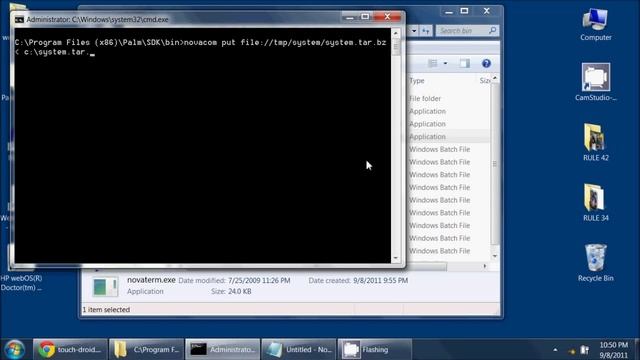This screenshot has width=640, height=360.
Task: Switch to the Flashing taskbar button
Action: (374, 349)
